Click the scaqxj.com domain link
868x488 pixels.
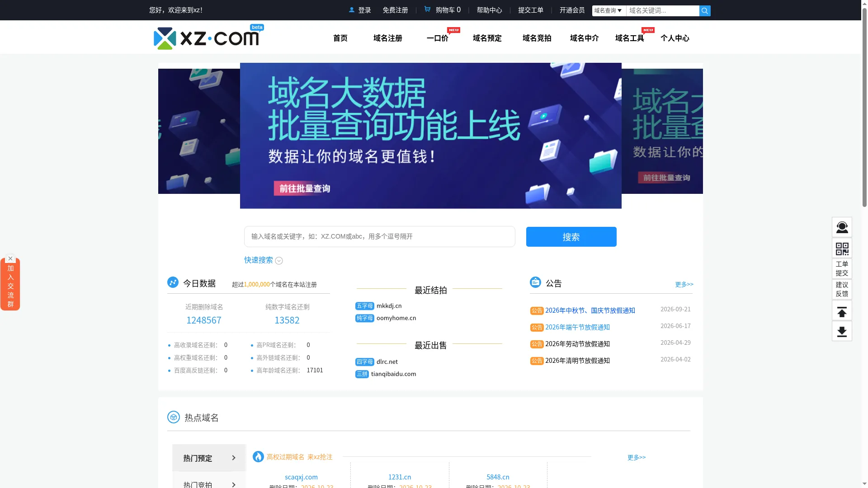click(301, 477)
